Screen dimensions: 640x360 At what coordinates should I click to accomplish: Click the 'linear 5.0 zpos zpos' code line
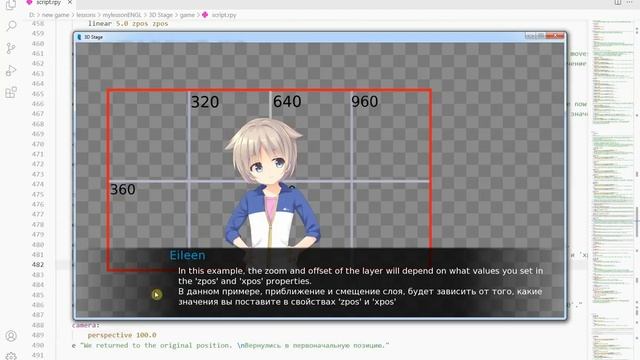[128, 24]
